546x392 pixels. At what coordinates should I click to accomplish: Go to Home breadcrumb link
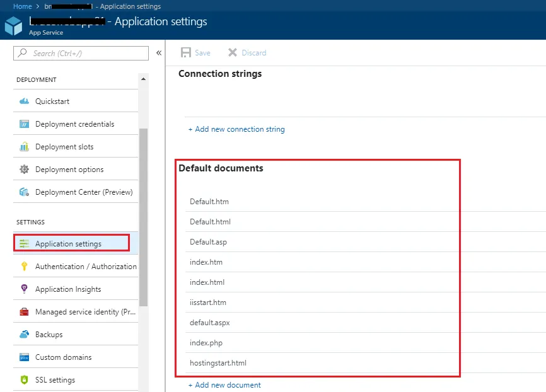pyautogui.click(x=22, y=6)
